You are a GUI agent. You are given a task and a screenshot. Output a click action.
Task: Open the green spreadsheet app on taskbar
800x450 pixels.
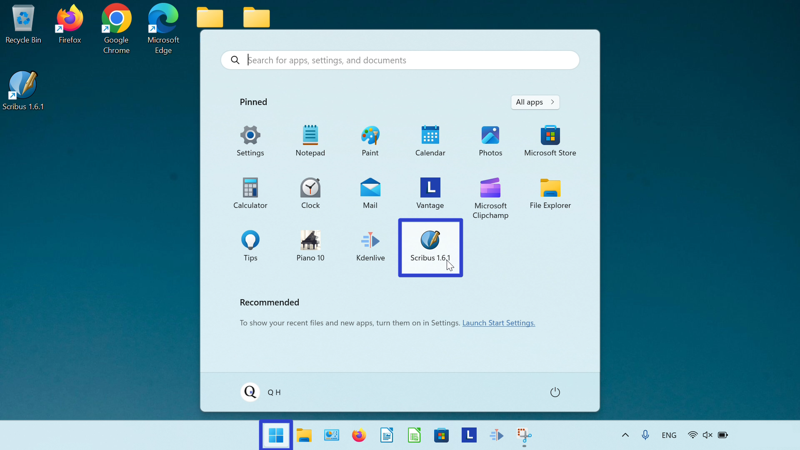(x=414, y=435)
